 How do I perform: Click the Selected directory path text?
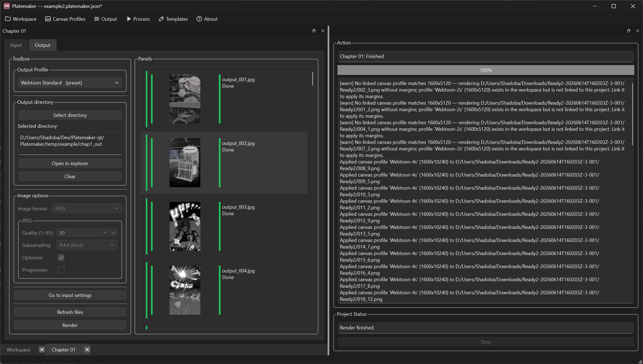click(62, 141)
